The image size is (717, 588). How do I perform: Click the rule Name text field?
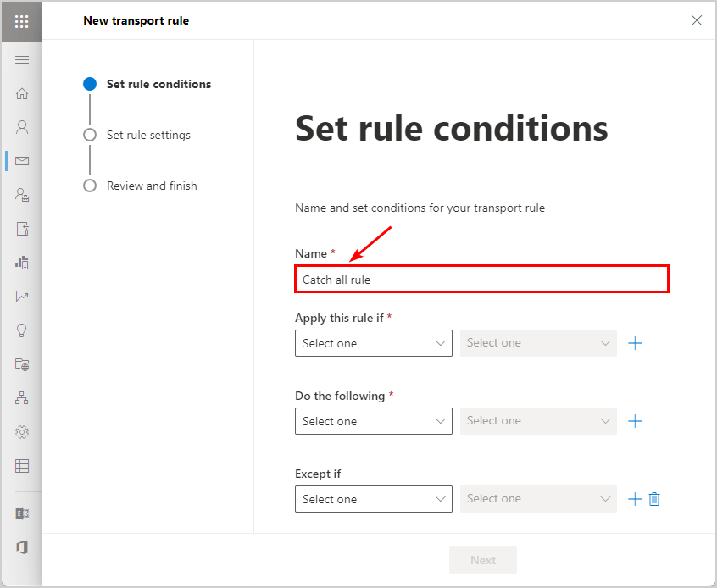coord(482,280)
